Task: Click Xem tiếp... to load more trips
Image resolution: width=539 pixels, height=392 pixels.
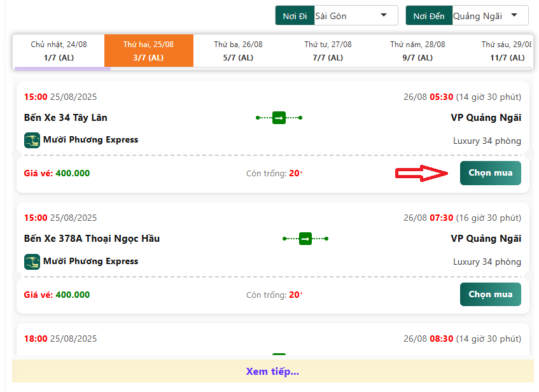Action: tap(272, 372)
